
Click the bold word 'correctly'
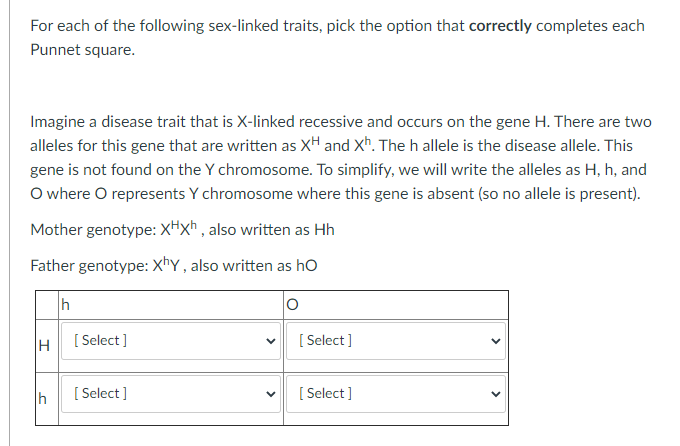(x=500, y=26)
